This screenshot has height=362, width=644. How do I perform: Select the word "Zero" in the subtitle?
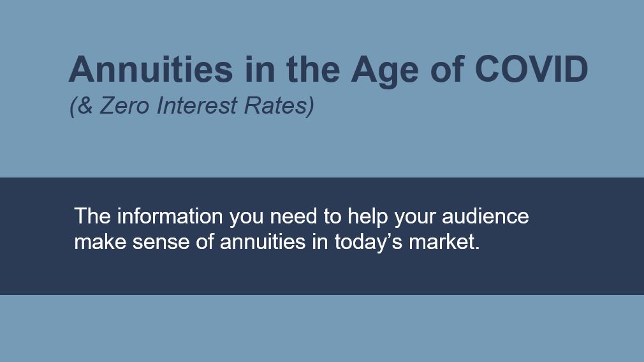click(124, 105)
